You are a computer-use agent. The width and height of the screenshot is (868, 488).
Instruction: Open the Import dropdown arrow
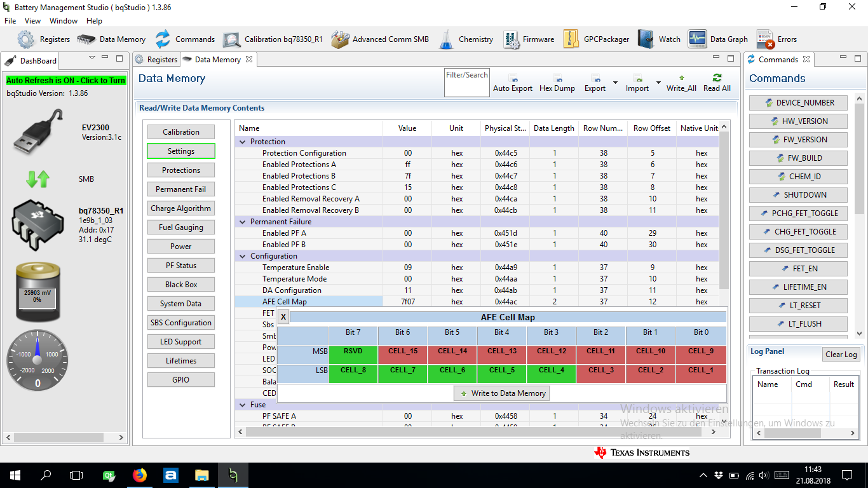658,83
